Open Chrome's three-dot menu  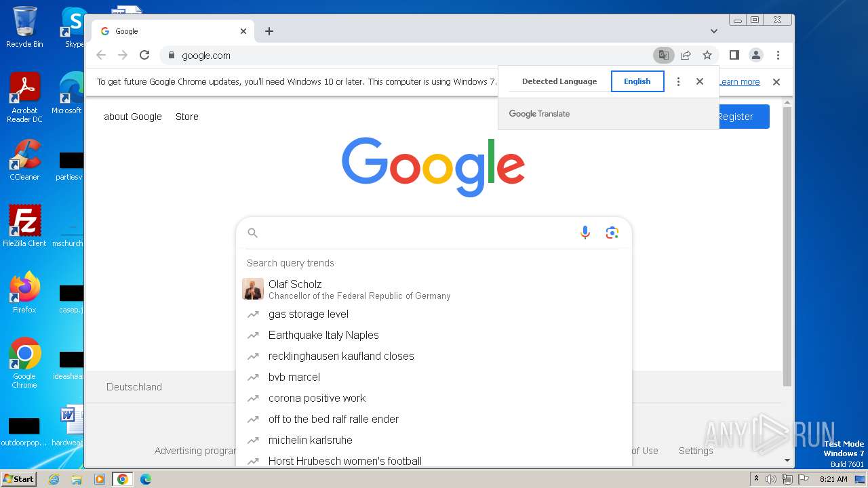tap(778, 56)
